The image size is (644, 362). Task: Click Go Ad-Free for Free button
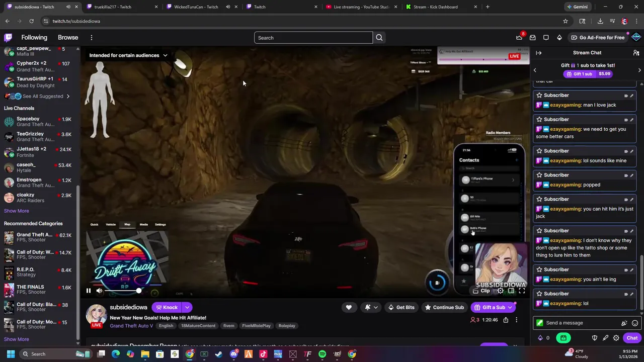click(598, 38)
